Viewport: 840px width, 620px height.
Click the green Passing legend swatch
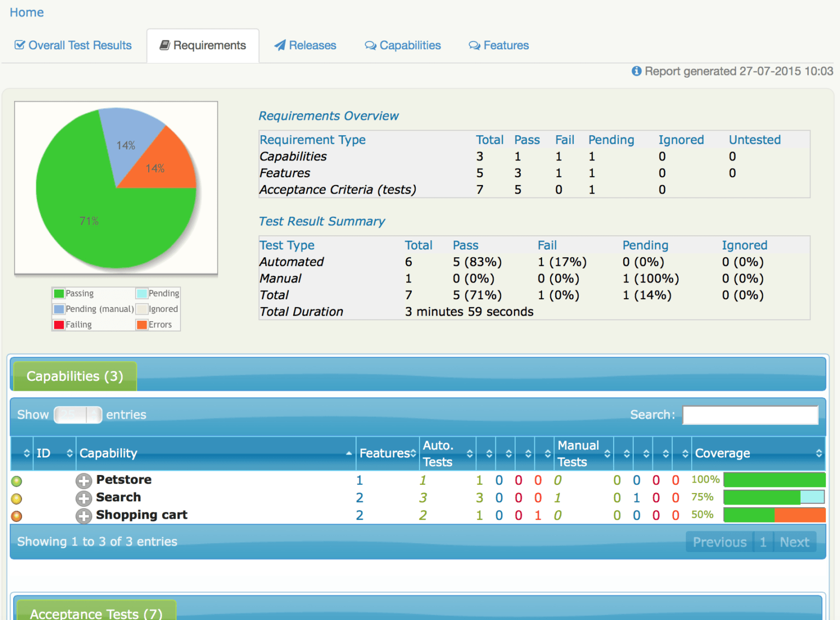tap(58, 293)
